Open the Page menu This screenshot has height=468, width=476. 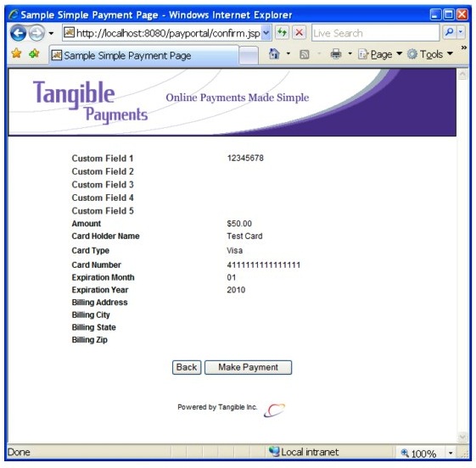[x=380, y=54]
